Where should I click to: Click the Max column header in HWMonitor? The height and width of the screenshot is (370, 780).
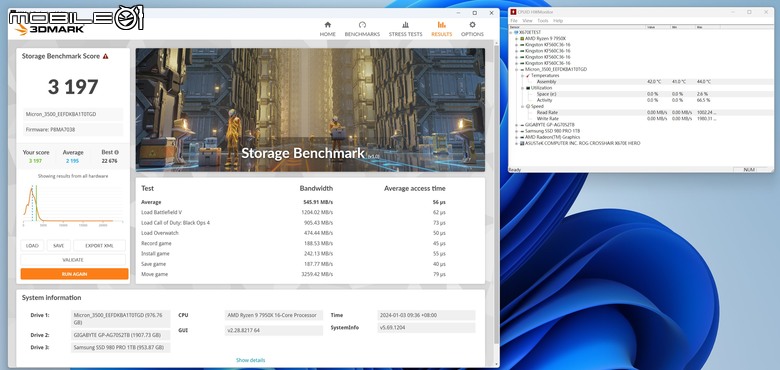click(x=708, y=27)
